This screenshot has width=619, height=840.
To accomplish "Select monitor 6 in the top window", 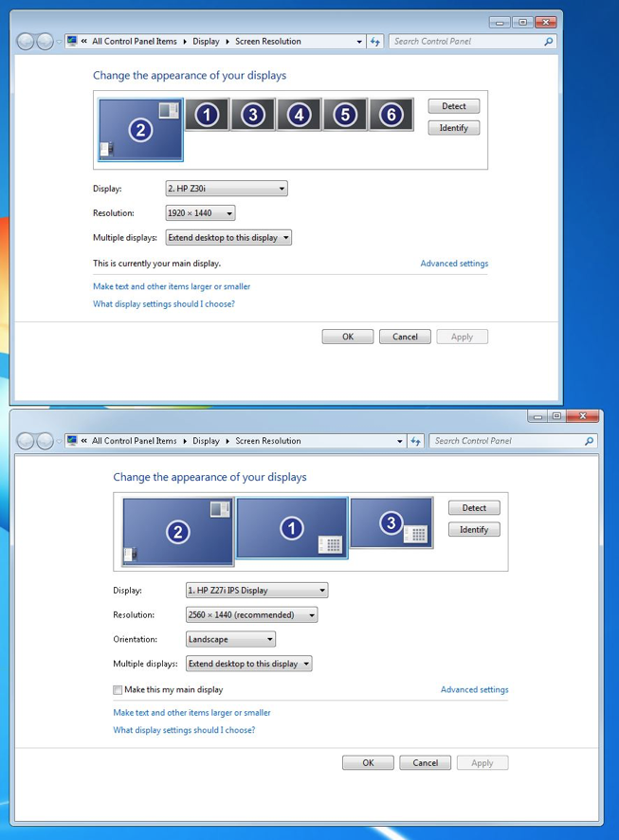I will [391, 114].
